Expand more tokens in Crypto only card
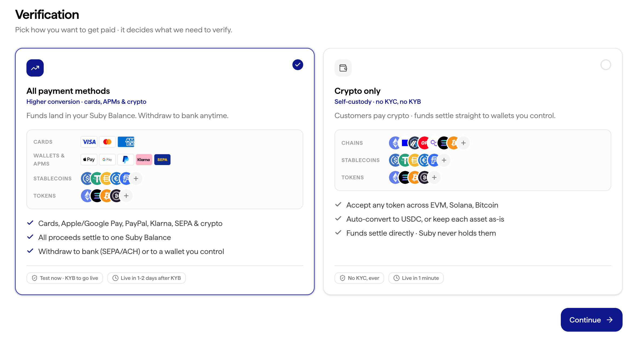The image size is (642, 364). tap(434, 177)
